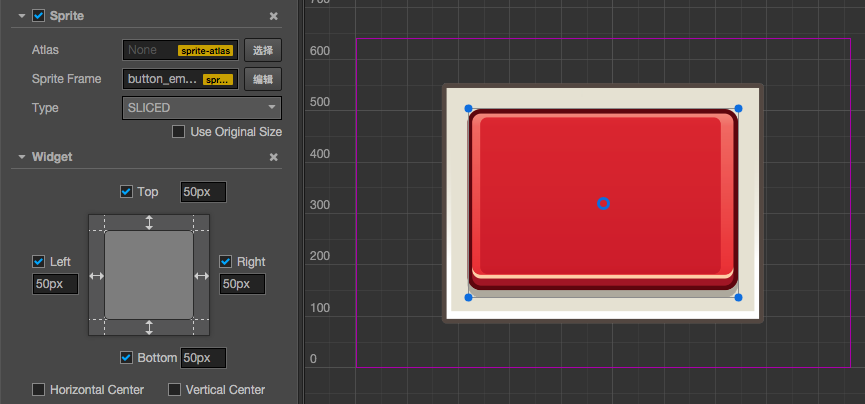Screen dimensions: 865x404
Task: Enable Use Original Size checkbox
Action: (x=179, y=131)
